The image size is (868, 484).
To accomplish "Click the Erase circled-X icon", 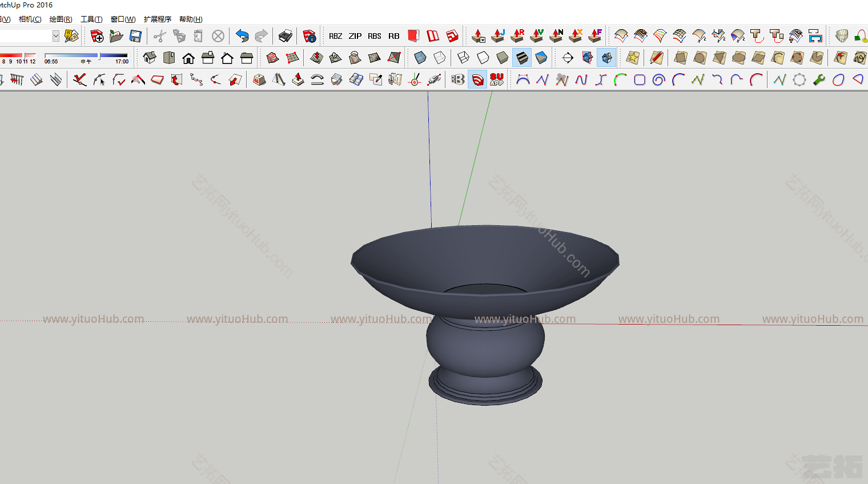I will tap(218, 36).
